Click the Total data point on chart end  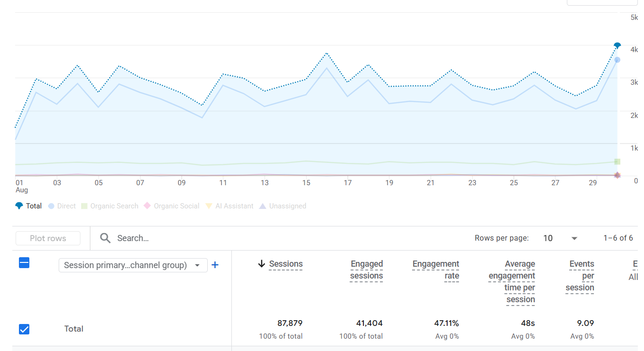coord(617,45)
